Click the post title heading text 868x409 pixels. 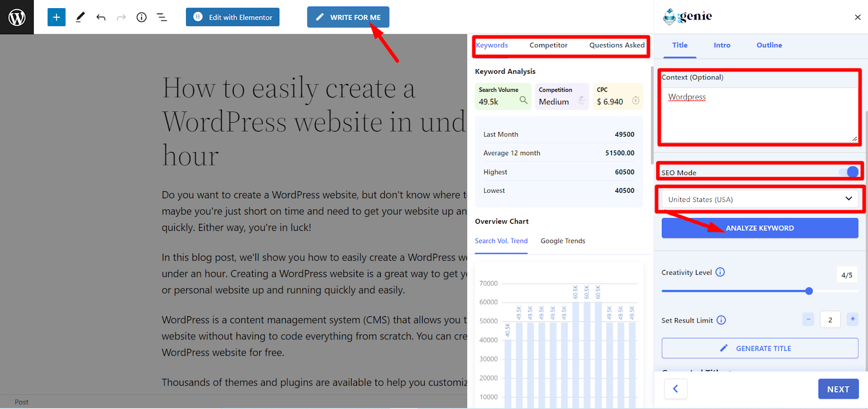pos(314,122)
